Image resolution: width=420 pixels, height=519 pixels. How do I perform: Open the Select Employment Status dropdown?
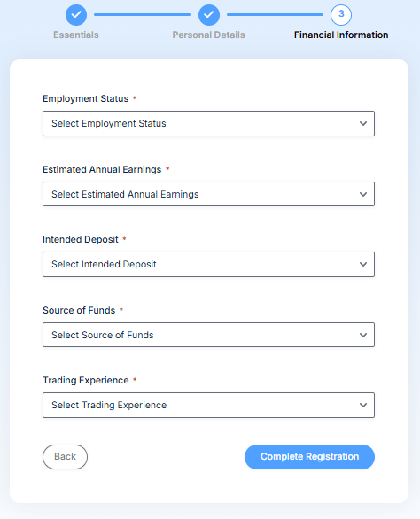(209, 123)
